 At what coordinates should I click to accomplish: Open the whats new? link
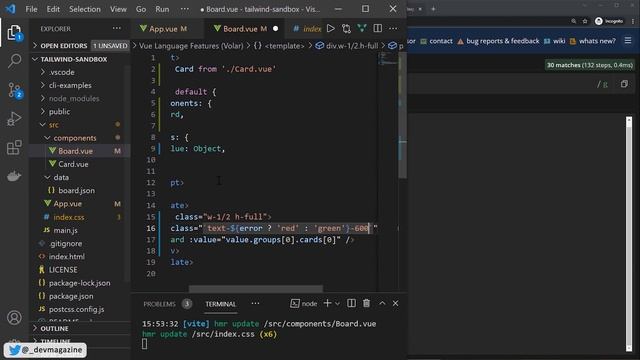click(x=593, y=41)
